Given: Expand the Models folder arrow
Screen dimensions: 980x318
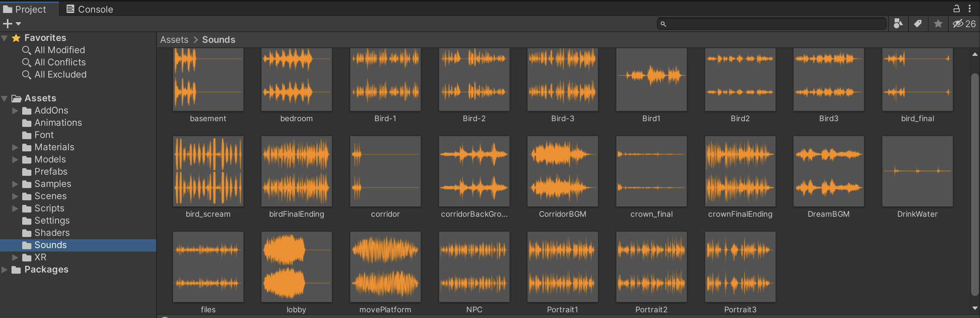Looking at the screenshot, I should [x=15, y=159].
